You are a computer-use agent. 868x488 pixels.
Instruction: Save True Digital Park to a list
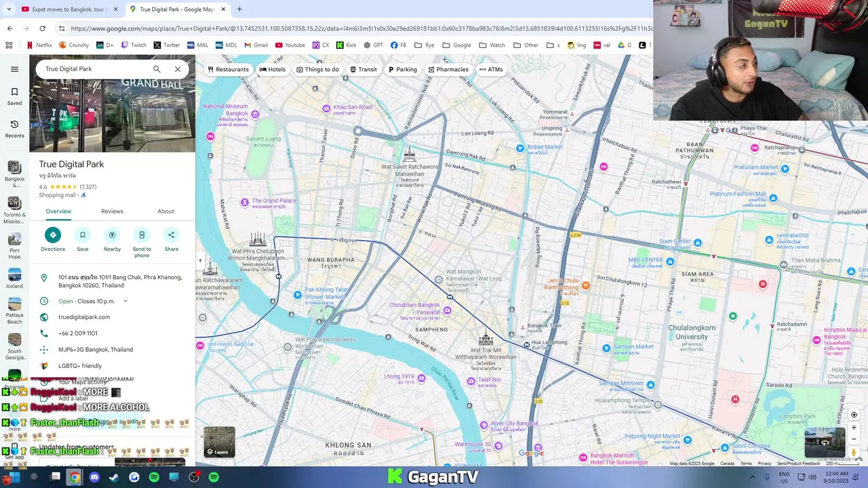[x=83, y=240]
